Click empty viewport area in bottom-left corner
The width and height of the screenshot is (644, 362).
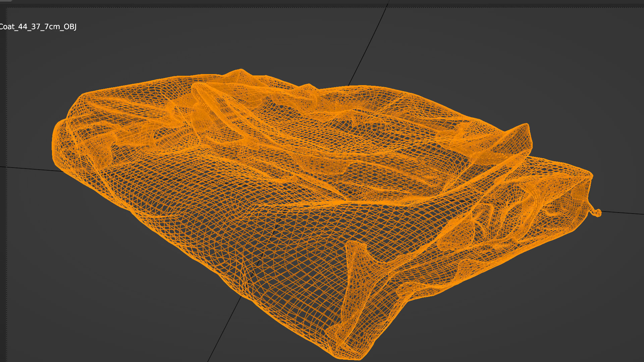[x=67, y=318]
